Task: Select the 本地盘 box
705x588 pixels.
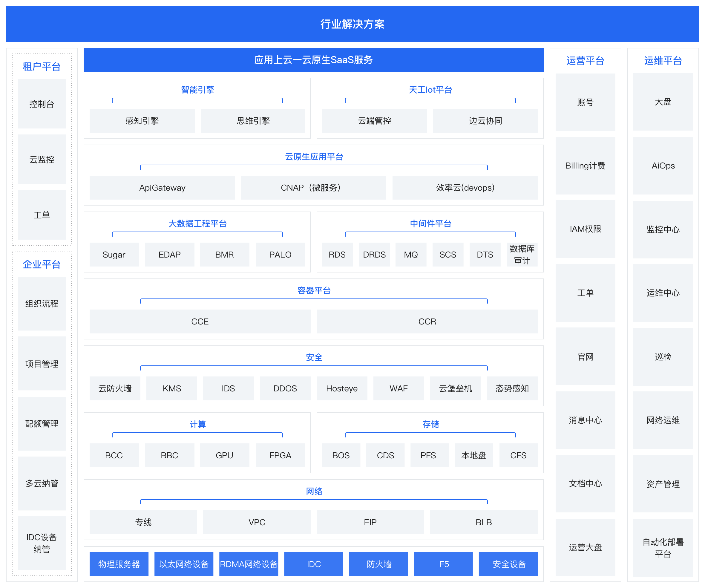Action: point(474,455)
